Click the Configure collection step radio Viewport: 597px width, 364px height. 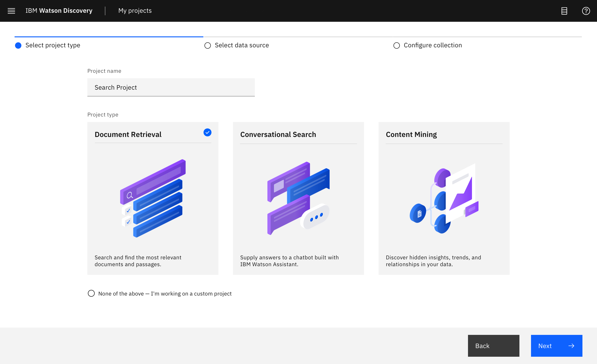click(x=397, y=45)
